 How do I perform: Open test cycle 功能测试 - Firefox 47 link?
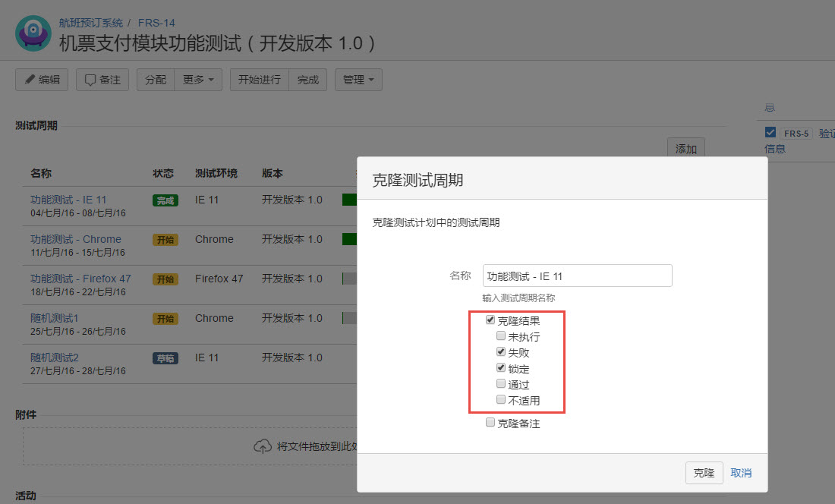pyautogui.click(x=80, y=279)
